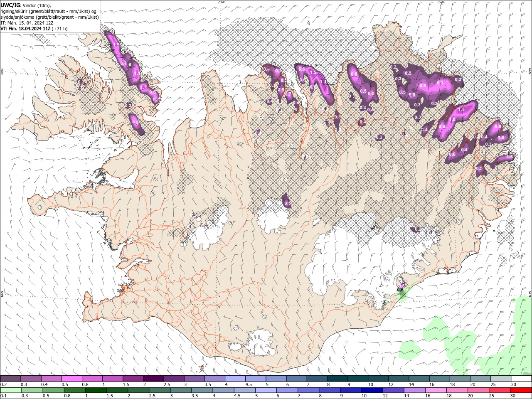Click the 'rigning/skúrir' legend description line
This screenshot has height=399, width=532.
pyautogui.click(x=49, y=11)
